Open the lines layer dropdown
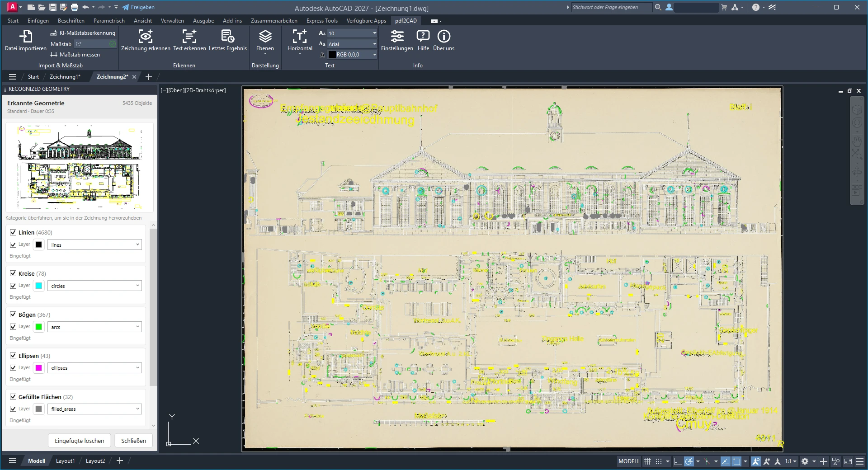The width and height of the screenshot is (868, 470). tap(94, 245)
